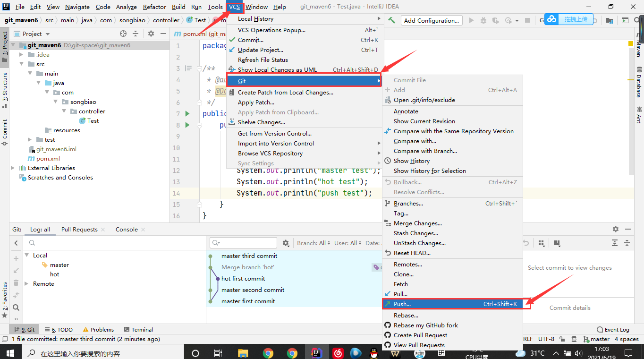Select Push... in the Git submenu
Image resolution: width=644 pixels, height=359 pixels.
[452, 304]
